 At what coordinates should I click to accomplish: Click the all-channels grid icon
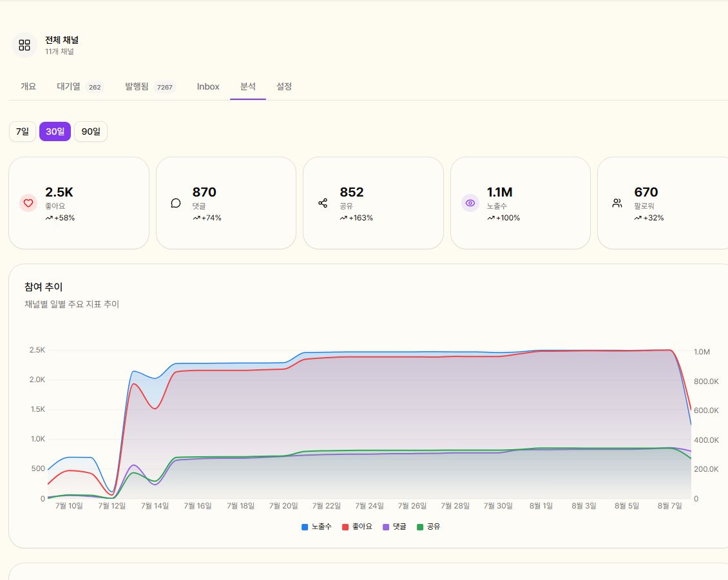click(x=24, y=45)
